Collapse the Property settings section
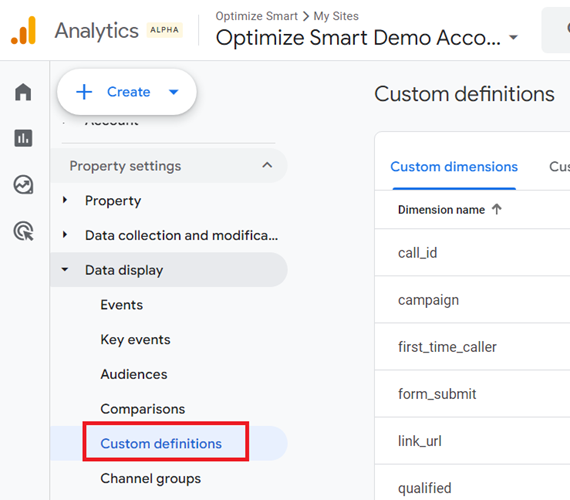 267,165
